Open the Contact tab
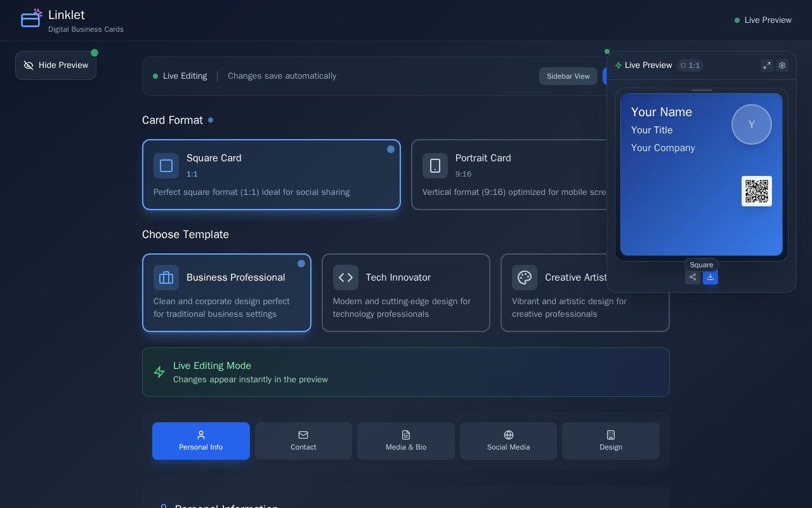This screenshot has width=812, height=508. coord(303,441)
